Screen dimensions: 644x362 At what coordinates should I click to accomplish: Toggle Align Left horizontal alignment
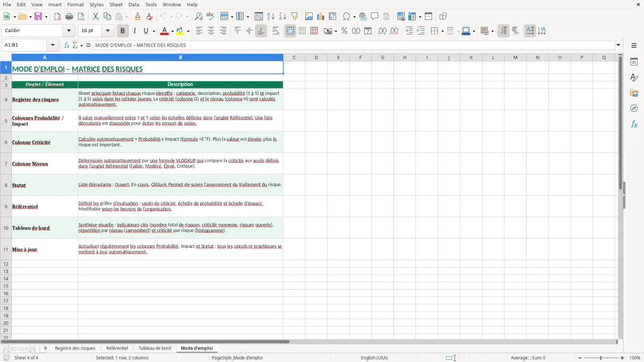200,31
